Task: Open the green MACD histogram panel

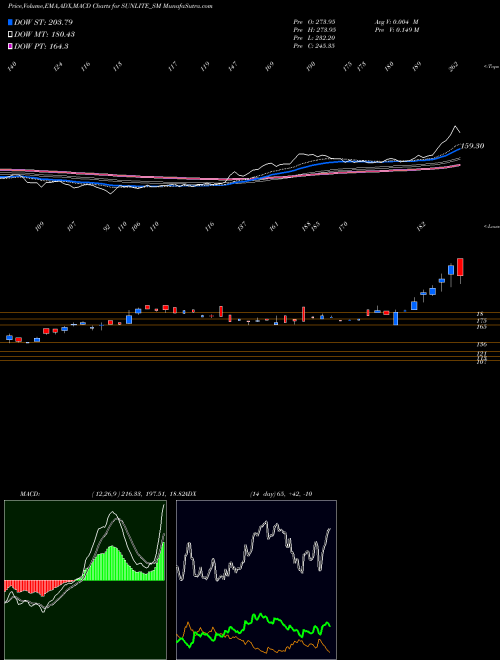Action: pyautogui.click(x=85, y=580)
